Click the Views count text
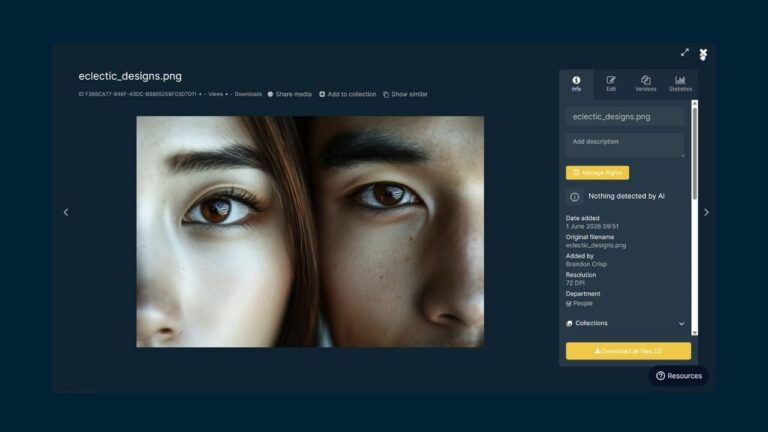This screenshot has width=768, height=432. tap(215, 94)
